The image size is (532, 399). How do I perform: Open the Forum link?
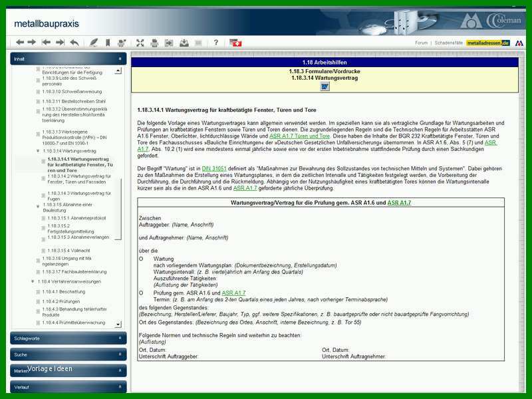(422, 43)
